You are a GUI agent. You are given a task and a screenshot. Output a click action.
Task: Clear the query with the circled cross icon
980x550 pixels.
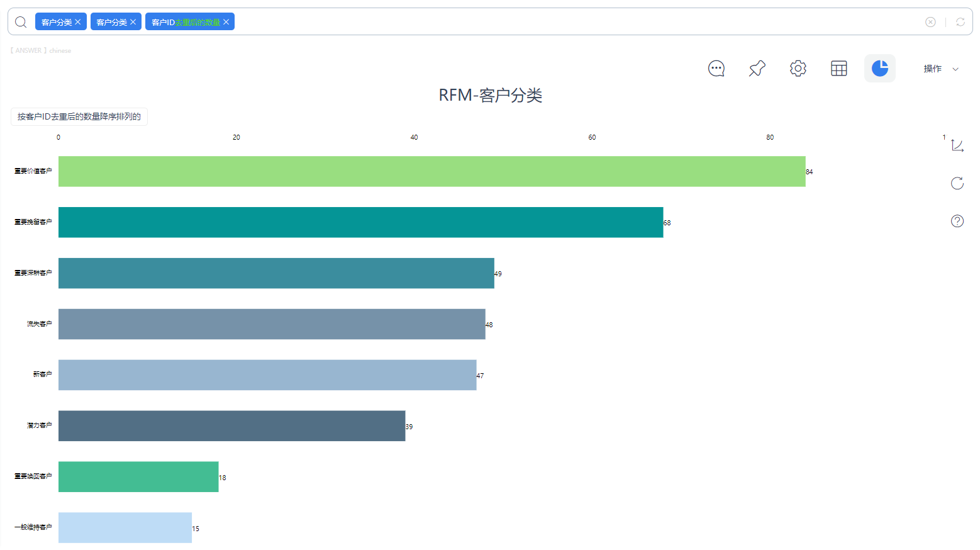pyautogui.click(x=930, y=22)
